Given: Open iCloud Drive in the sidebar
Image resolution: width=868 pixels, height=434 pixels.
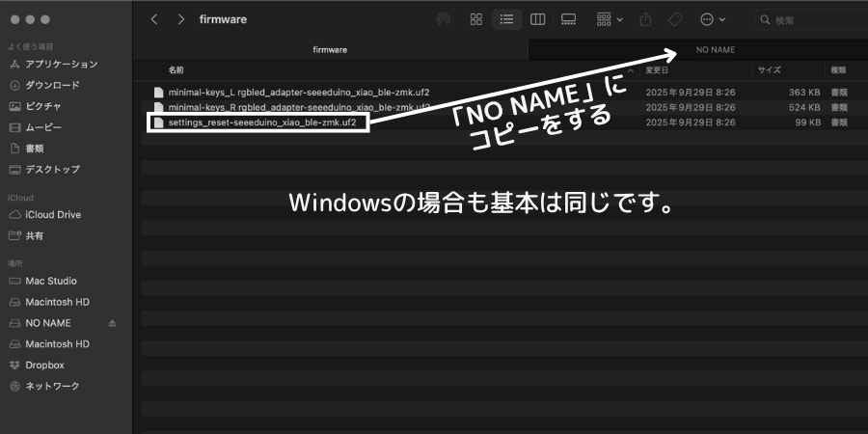Looking at the screenshot, I should pyautogui.click(x=53, y=215).
